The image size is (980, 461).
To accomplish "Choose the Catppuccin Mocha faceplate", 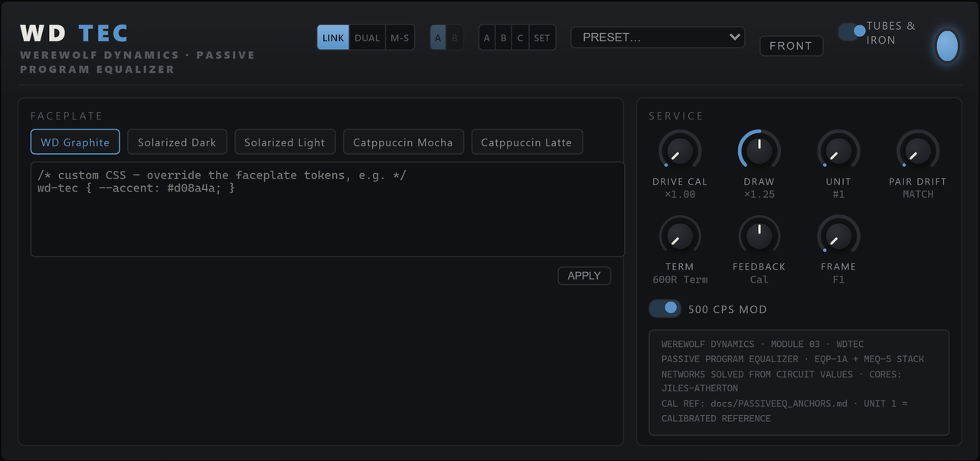I will [x=403, y=142].
